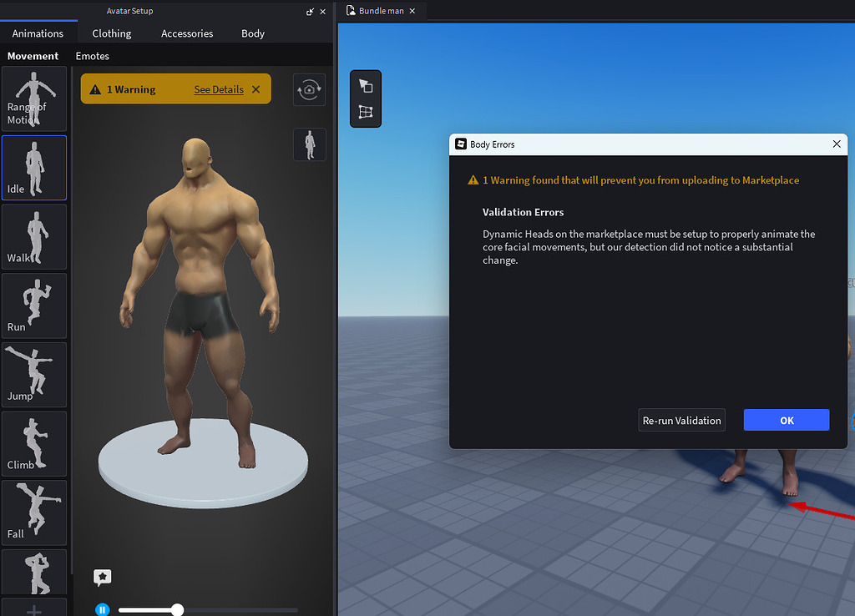This screenshot has width=855, height=616.
Task: Choose the Run animation
Action: click(34, 305)
